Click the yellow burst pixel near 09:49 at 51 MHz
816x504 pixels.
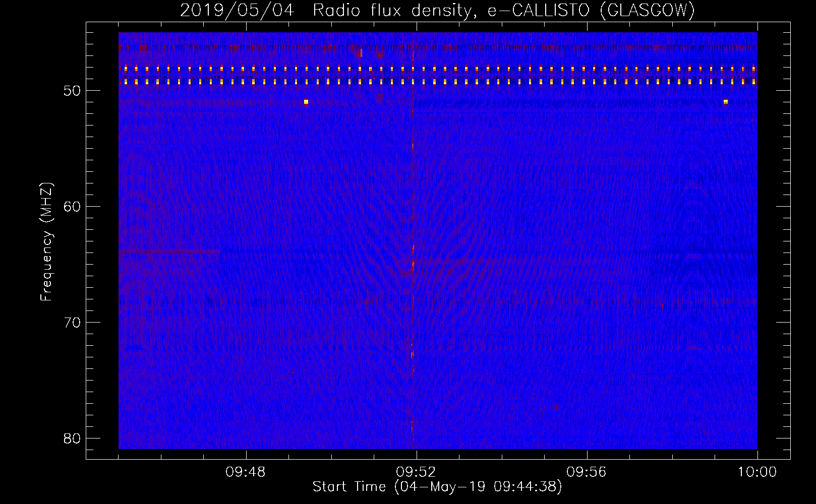click(x=306, y=102)
